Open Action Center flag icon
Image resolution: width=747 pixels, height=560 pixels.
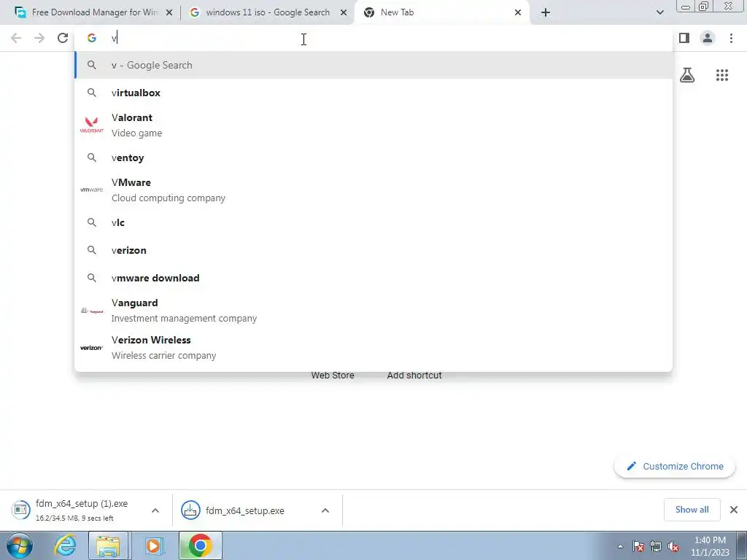pyautogui.click(x=638, y=546)
